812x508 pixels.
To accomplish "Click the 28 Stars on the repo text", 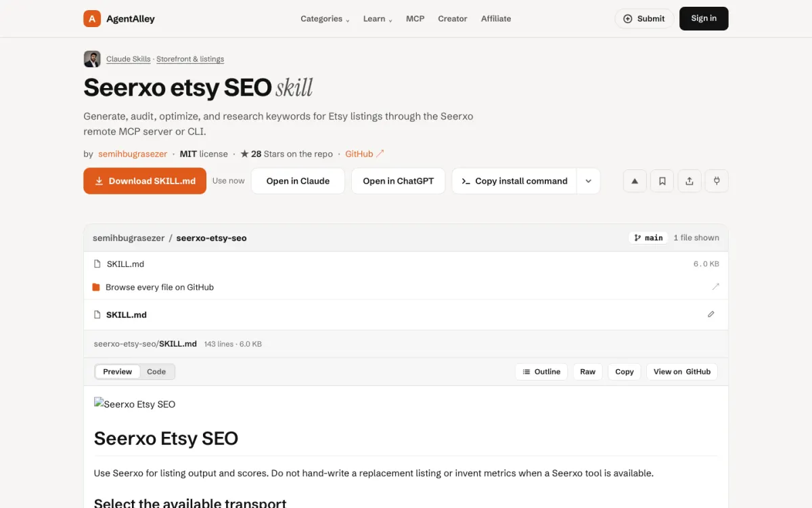I will [287, 154].
